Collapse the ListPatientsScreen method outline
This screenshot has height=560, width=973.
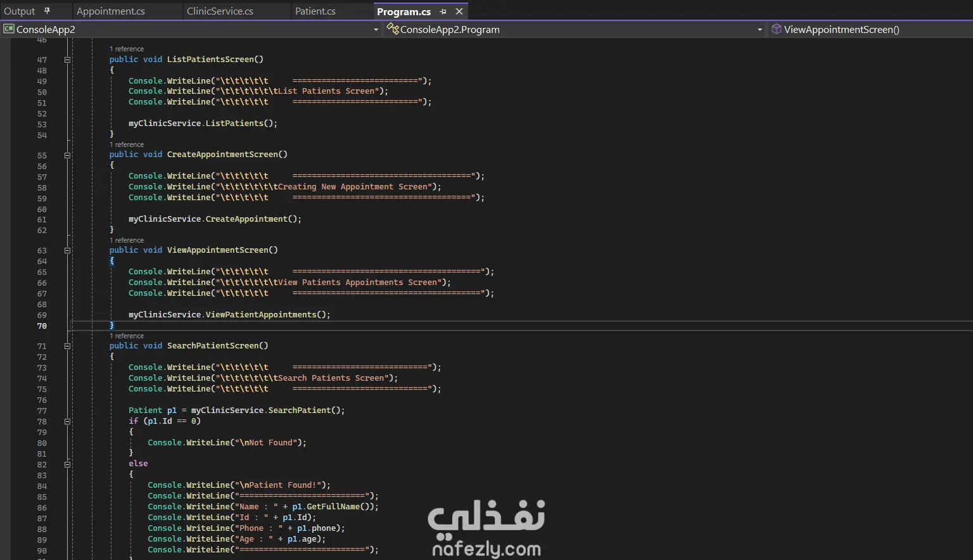tap(67, 60)
